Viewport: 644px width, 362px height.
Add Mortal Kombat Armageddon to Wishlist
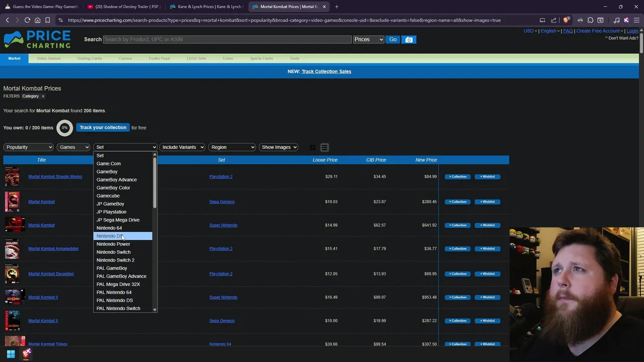(487, 248)
